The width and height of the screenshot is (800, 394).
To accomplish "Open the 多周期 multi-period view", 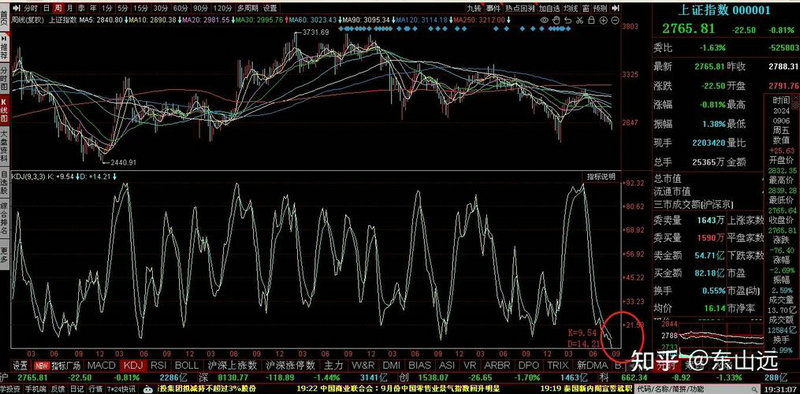I will [247, 8].
